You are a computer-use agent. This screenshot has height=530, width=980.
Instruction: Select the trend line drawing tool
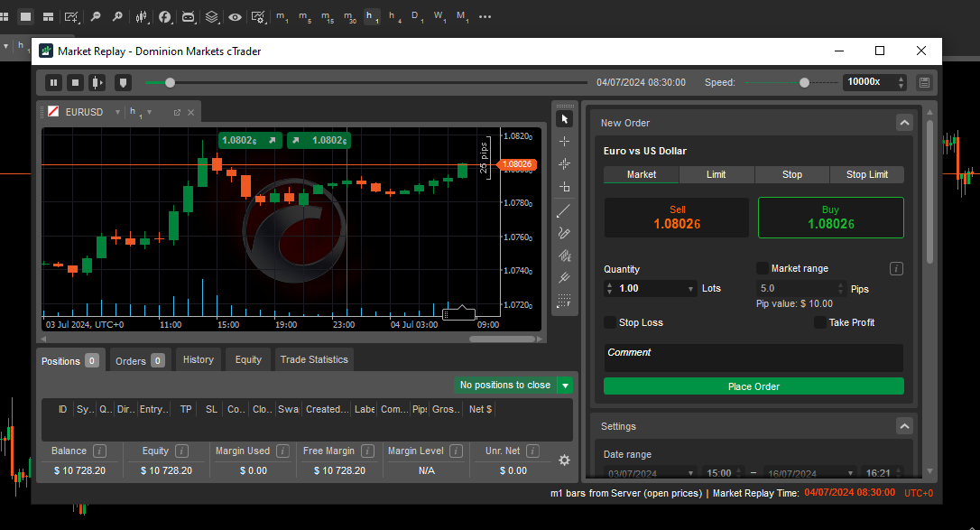point(564,210)
